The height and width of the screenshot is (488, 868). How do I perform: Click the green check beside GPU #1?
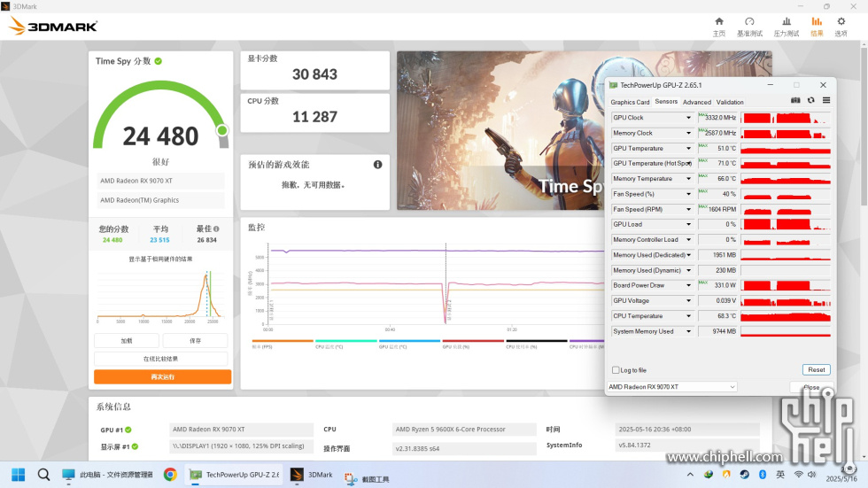tap(128, 430)
